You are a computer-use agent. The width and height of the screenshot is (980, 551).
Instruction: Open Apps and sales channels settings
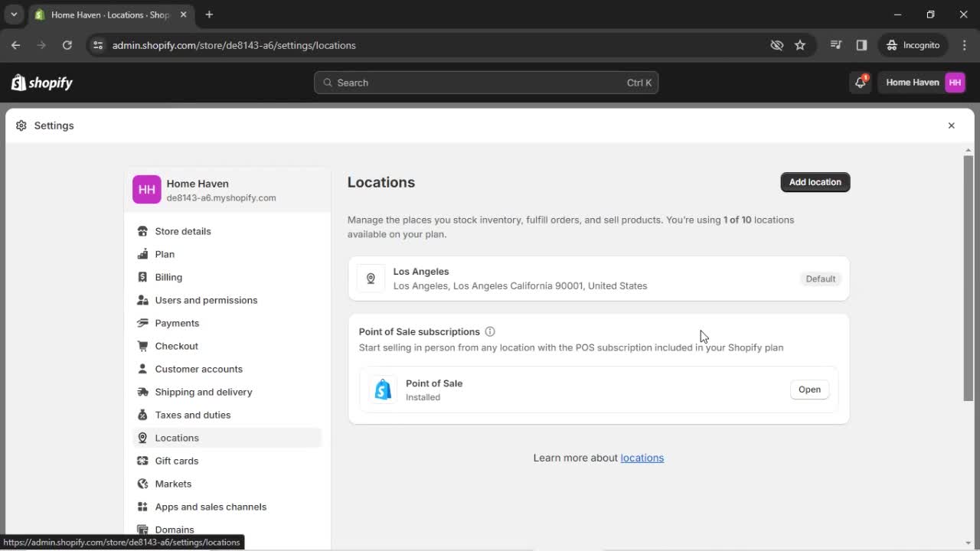[x=227, y=507]
